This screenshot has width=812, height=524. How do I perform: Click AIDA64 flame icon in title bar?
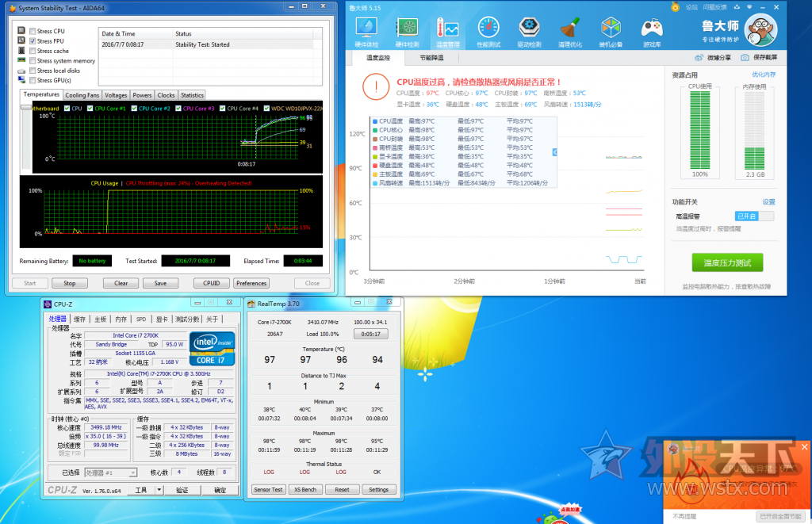click(13, 8)
